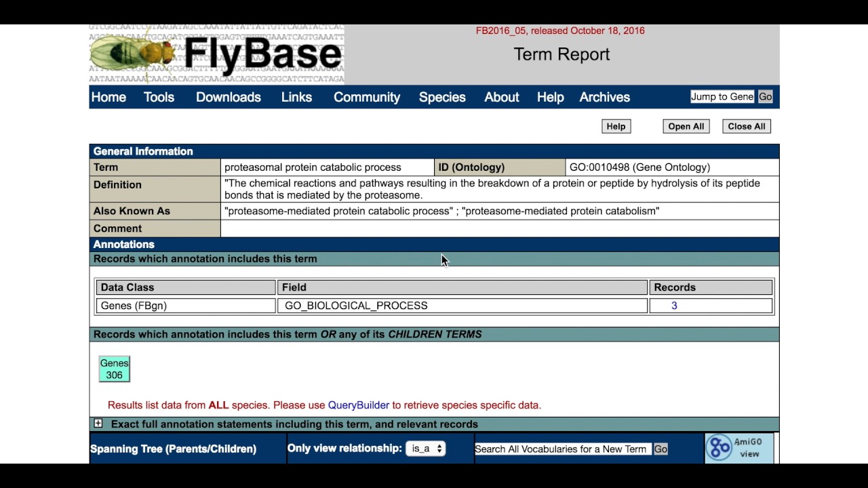
Task: Click the 'FB2016_05, released October 18, 2016' text
Action: [x=560, y=30]
